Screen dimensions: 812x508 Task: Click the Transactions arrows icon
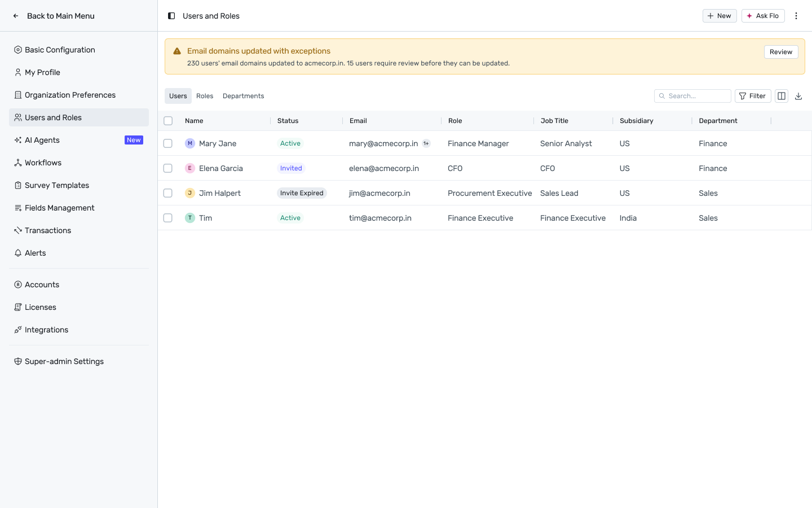(18, 230)
